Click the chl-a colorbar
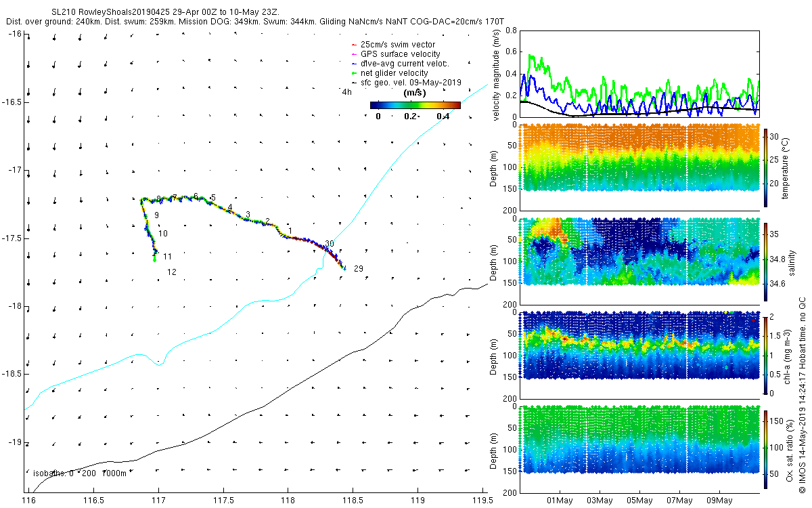The width and height of the screenshot is (812, 508). [x=766, y=355]
